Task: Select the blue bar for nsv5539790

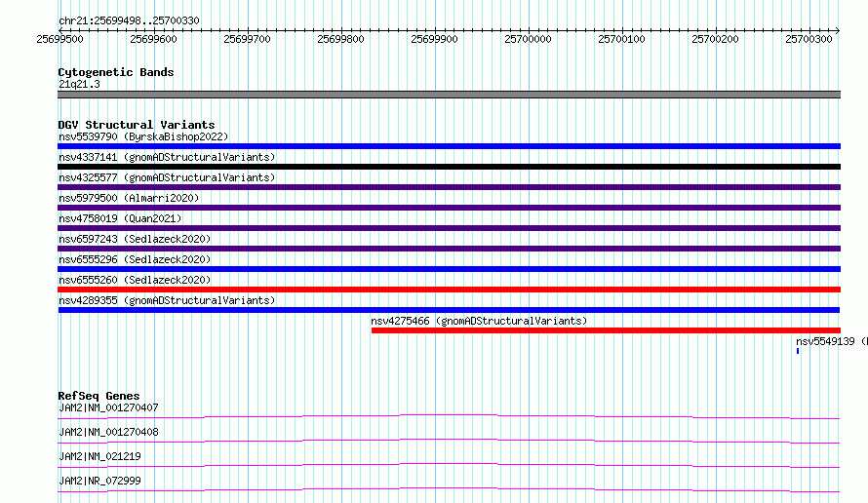Action: tap(449, 146)
